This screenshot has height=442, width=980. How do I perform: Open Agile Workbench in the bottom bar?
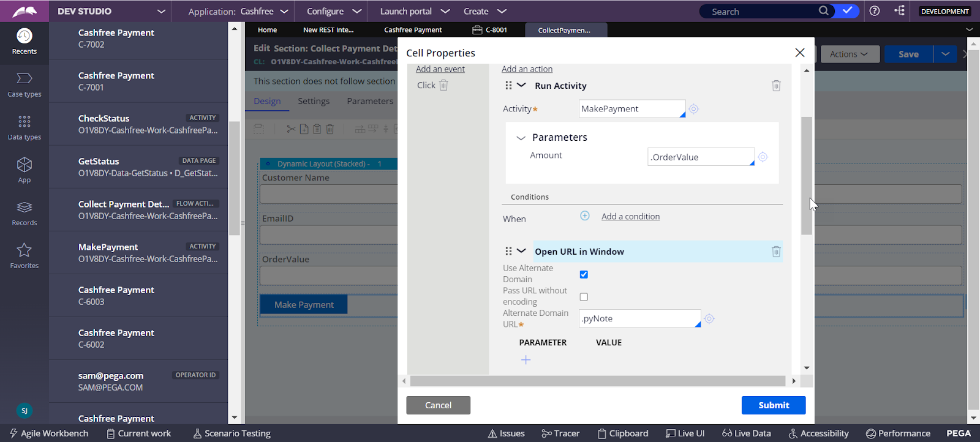tap(49, 433)
